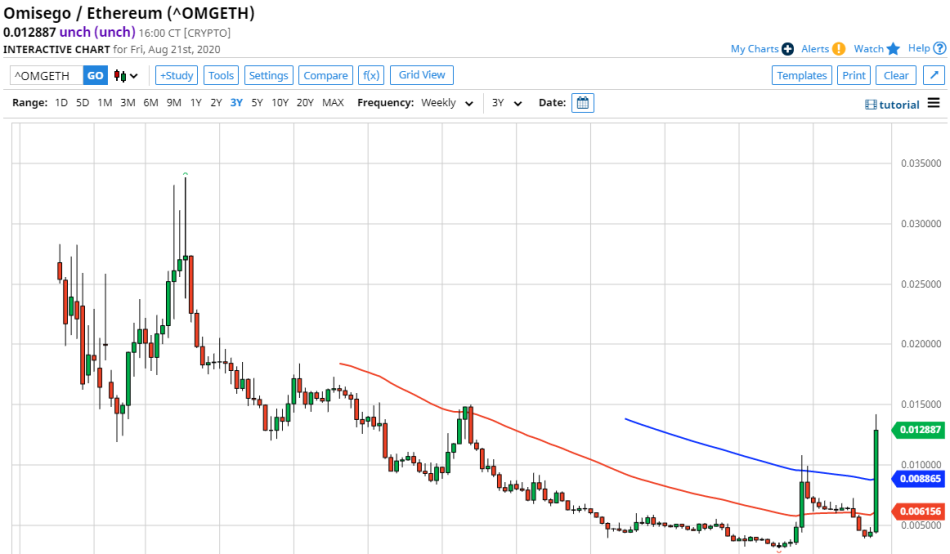This screenshot has height=554, width=950.
Task: Open the date picker calendar icon
Action: tap(582, 103)
